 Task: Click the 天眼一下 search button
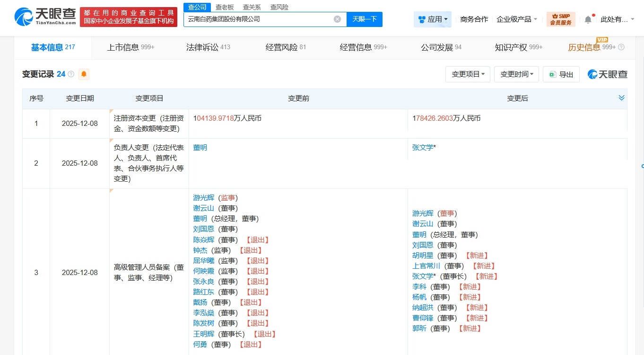(365, 19)
